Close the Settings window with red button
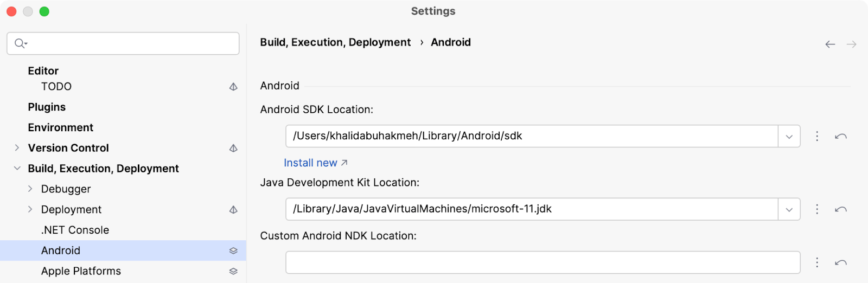This screenshot has height=283, width=868. tap(11, 11)
